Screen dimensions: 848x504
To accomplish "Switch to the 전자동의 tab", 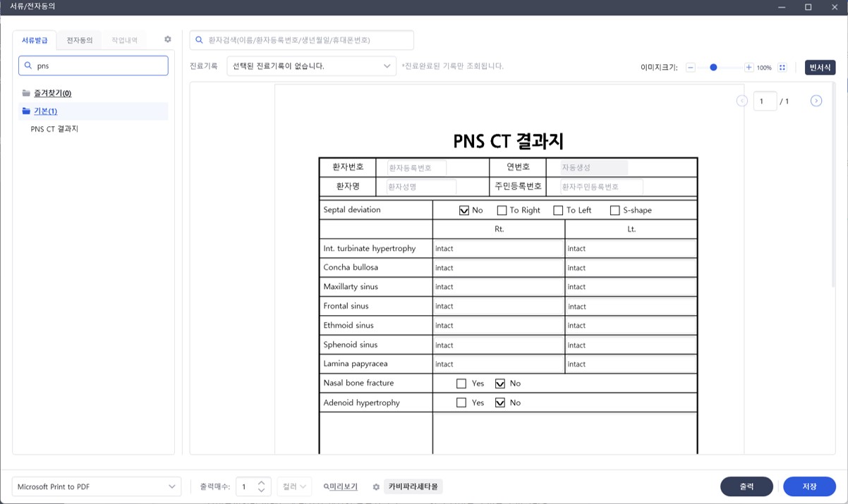I will click(79, 39).
